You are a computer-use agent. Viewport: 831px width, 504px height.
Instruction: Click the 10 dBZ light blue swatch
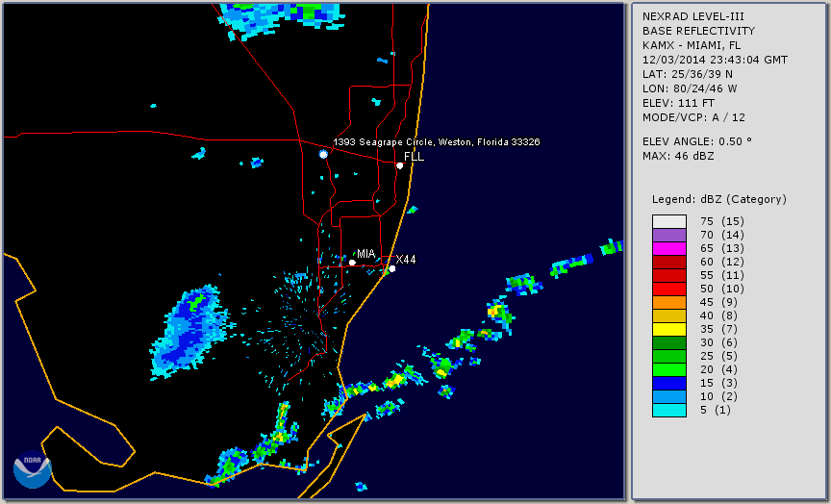click(x=668, y=397)
